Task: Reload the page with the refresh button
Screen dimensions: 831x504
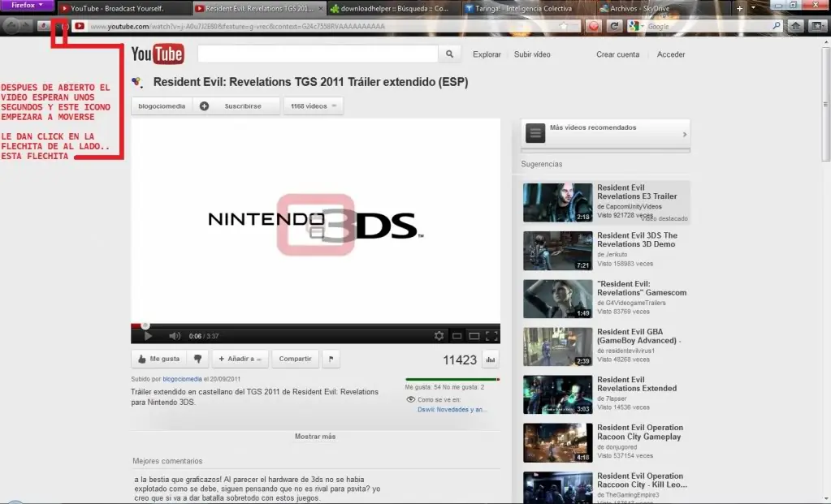Action: [x=614, y=26]
